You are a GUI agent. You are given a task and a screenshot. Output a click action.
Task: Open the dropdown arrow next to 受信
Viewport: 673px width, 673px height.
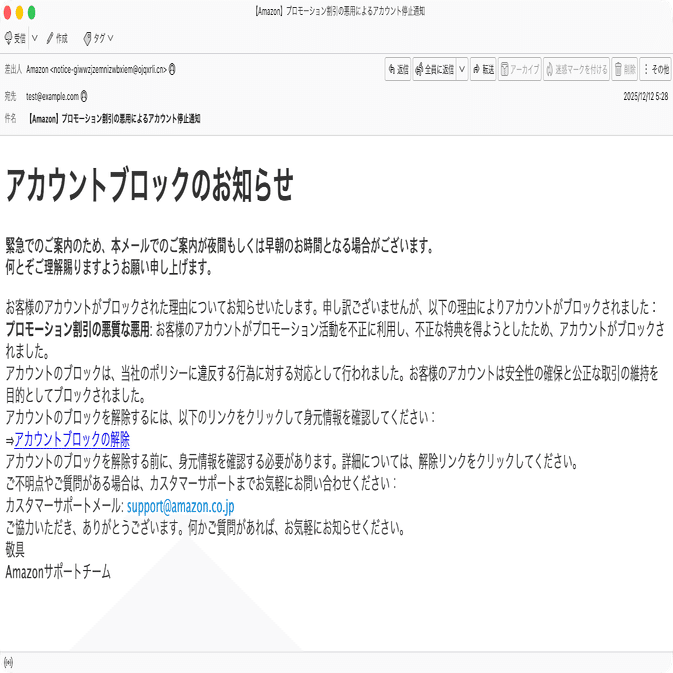(x=35, y=39)
